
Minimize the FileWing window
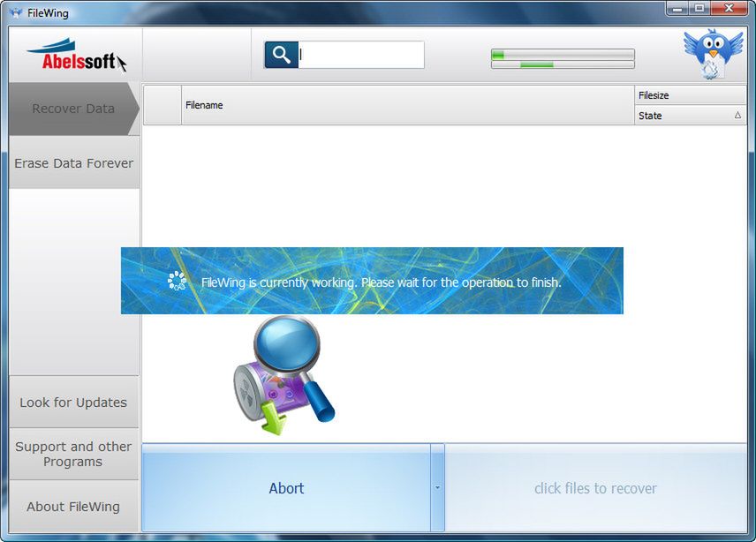coord(677,9)
